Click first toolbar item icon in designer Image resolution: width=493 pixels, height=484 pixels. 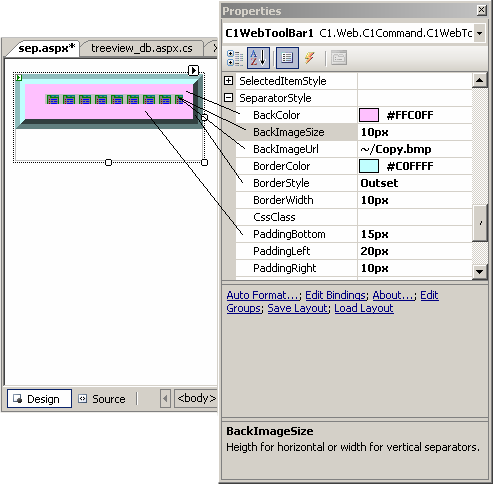[53, 99]
